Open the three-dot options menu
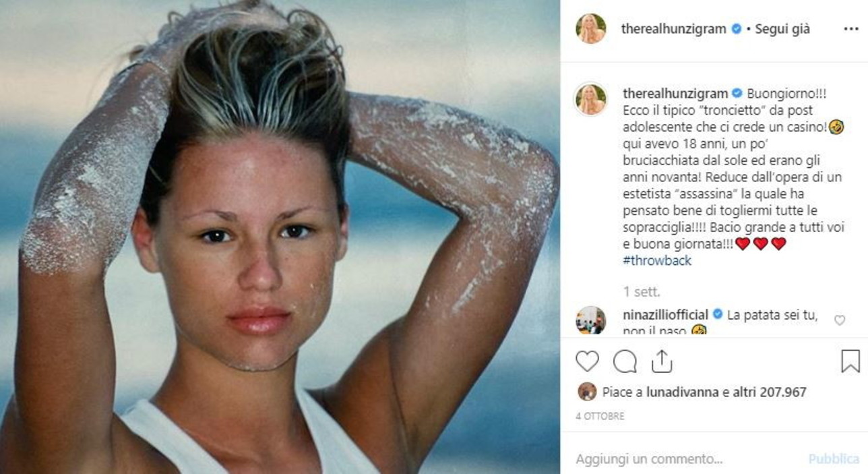The width and height of the screenshot is (868, 474). click(x=850, y=29)
